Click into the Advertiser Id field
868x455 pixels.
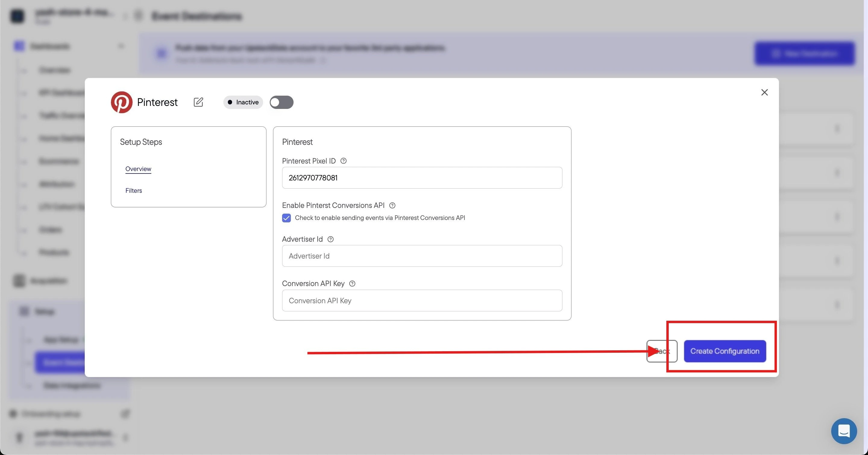click(x=422, y=256)
